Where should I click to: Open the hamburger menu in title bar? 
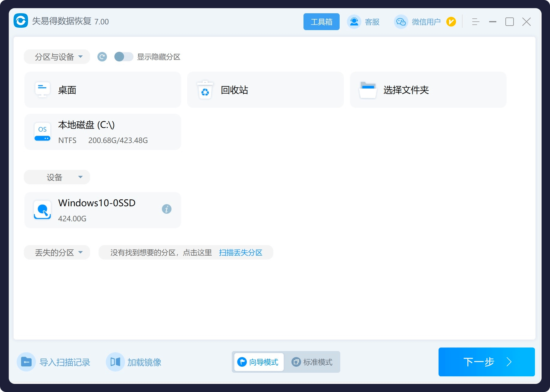coord(476,22)
